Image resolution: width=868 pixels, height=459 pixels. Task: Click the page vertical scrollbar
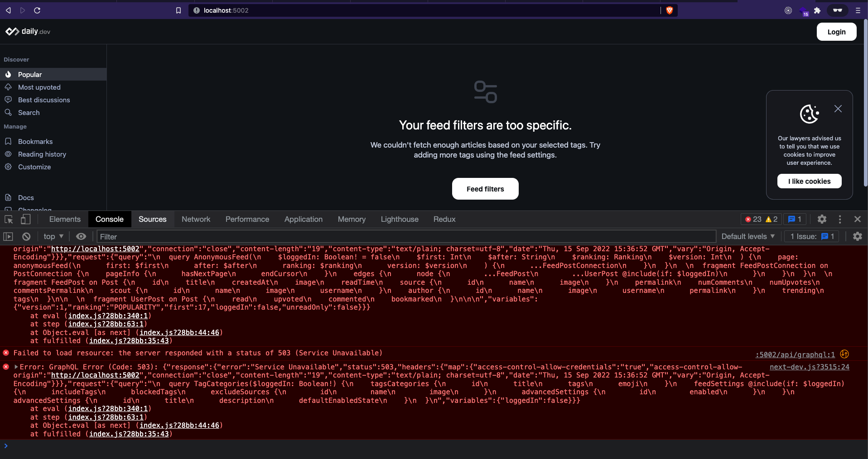click(866, 102)
